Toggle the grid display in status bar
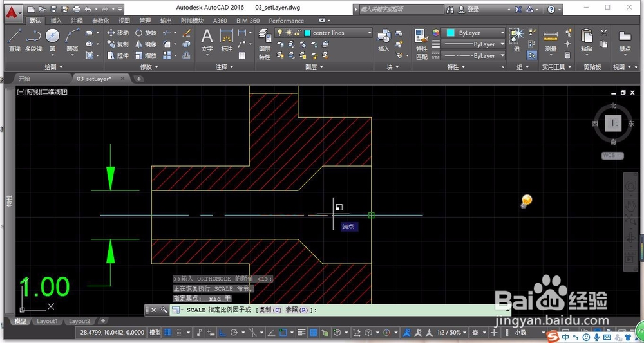This screenshot has width=644, height=343. tap(167, 332)
